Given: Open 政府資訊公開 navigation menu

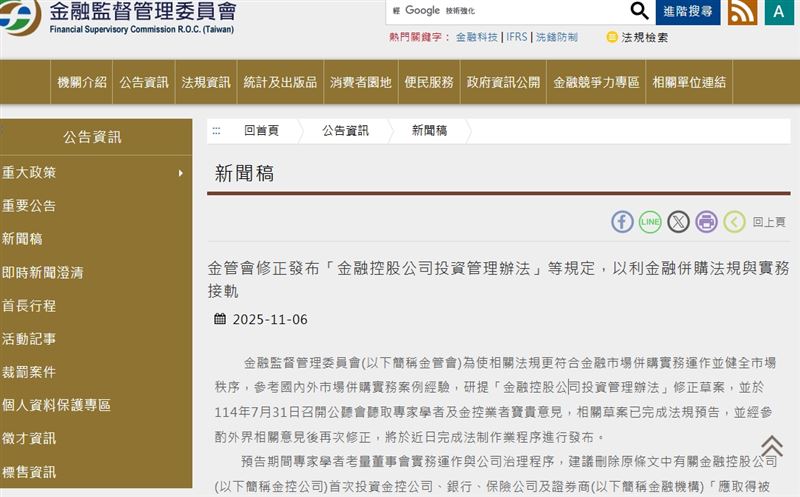Looking at the screenshot, I should click(503, 82).
